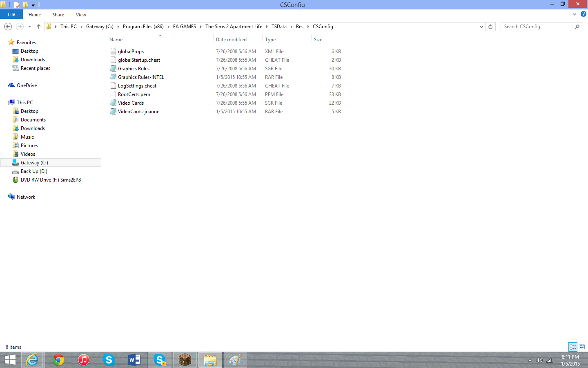Open the address bar history dropdown
Image resolution: width=588 pixels, height=368 pixels.
481,27
